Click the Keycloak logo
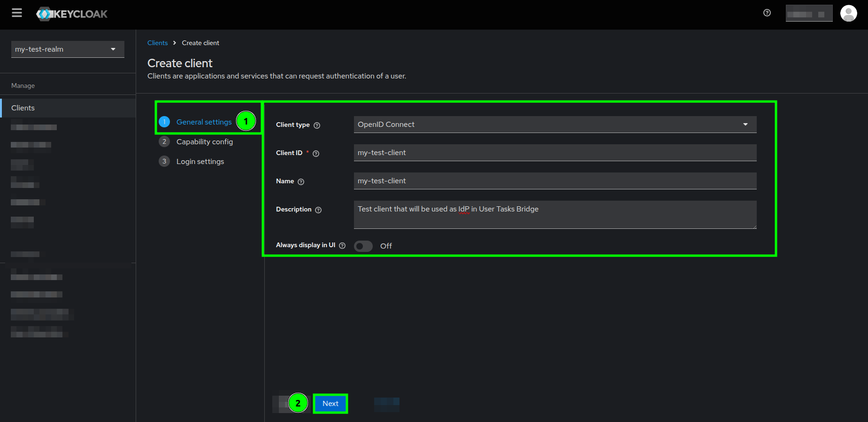The height and width of the screenshot is (422, 868). click(x=72, y=14)
